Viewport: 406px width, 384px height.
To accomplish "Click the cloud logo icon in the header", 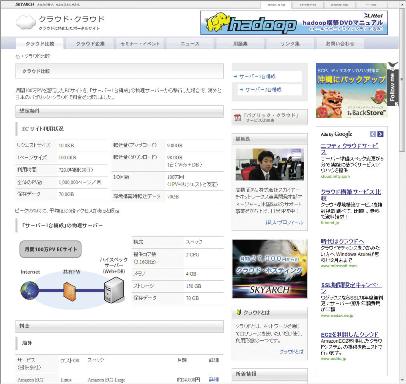I will [x=26, y=22].
